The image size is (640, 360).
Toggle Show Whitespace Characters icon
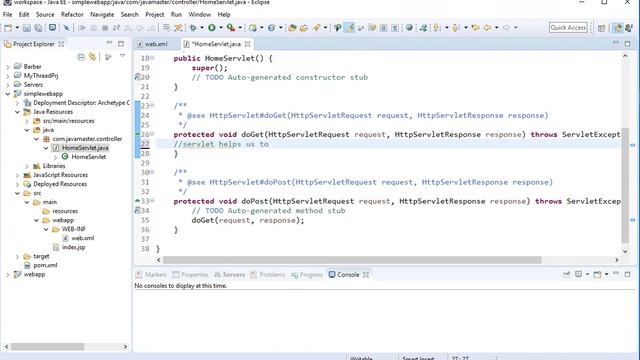[x=395, y=28]
